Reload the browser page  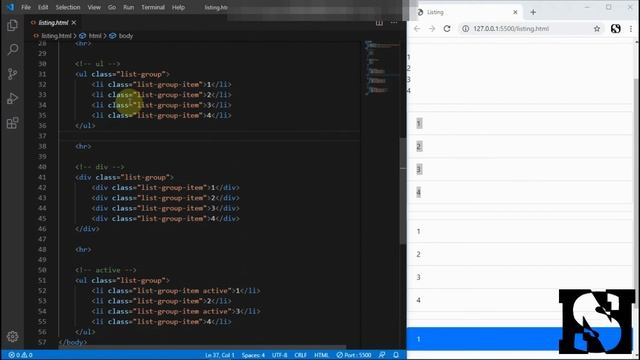click(447, 29)
